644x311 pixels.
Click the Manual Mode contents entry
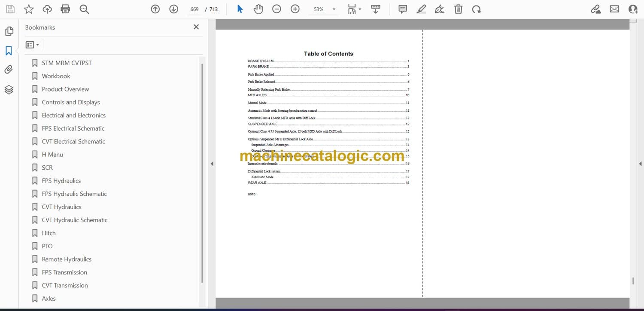click(328, 103)
